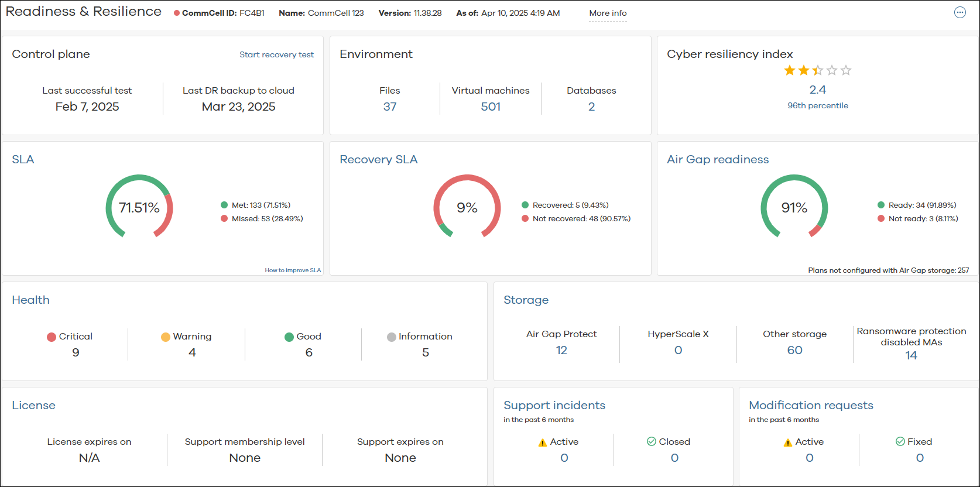980x487 pixels.
Task: Open How to improve SLA link
Action: coord(293,270)
